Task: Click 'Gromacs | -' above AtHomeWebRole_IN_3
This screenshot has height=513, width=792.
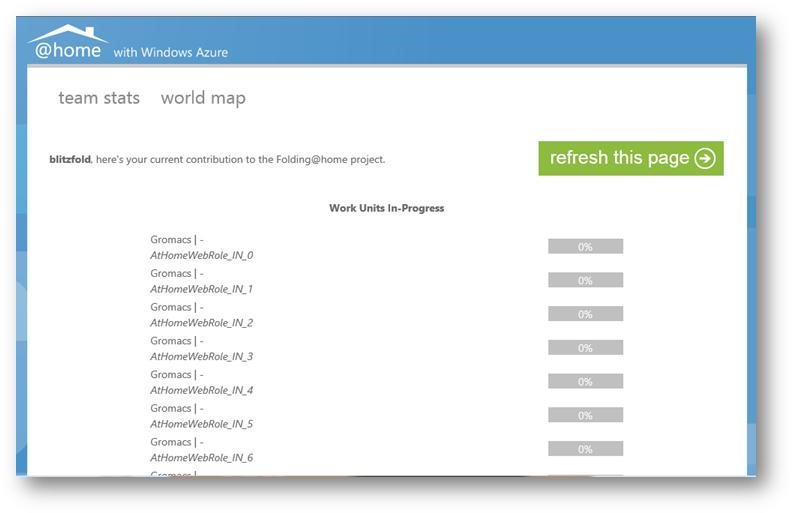Action: pyautogui.click(x=177, y=341)
